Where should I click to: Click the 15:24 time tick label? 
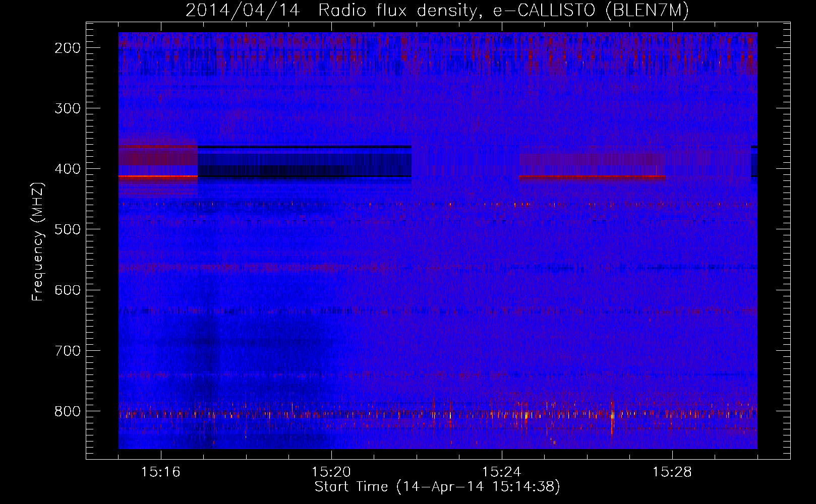502,472
